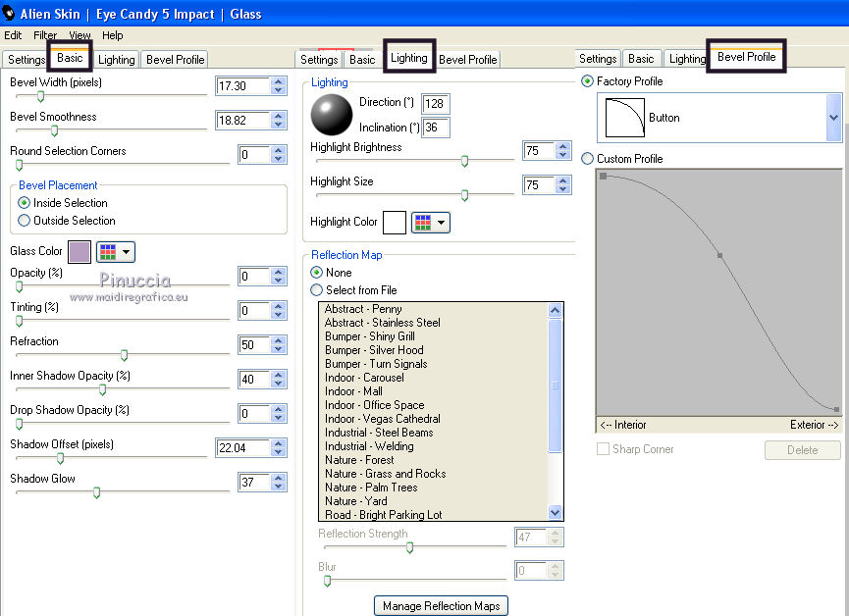Increase Bevel Width using up arrow
The width and height of the screenshot is (849, 616).
[279, 82]
